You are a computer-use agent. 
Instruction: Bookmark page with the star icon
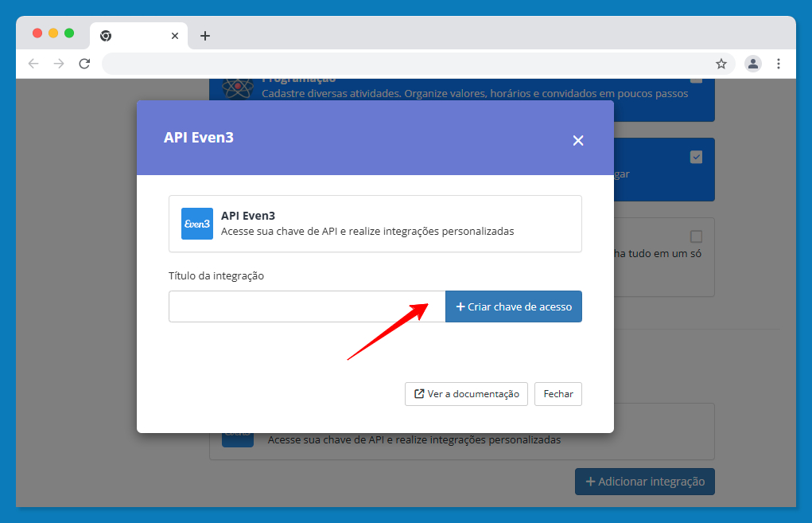(x=721, y=64)
